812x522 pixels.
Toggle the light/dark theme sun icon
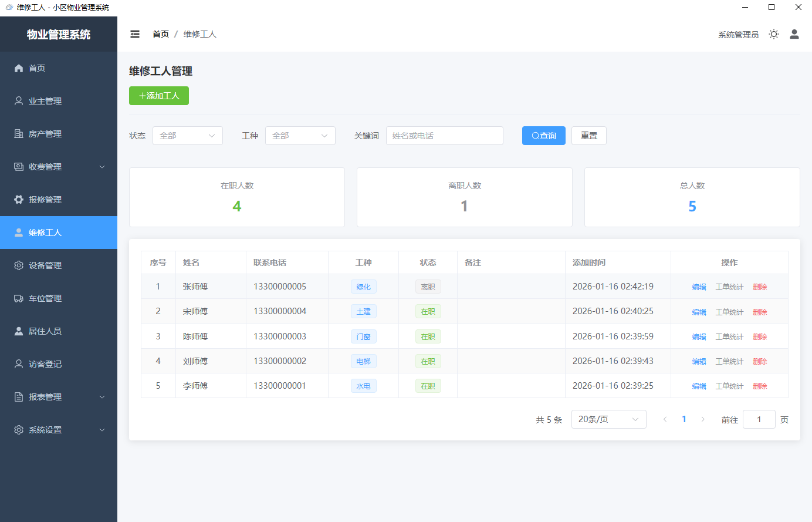point(774,34)
